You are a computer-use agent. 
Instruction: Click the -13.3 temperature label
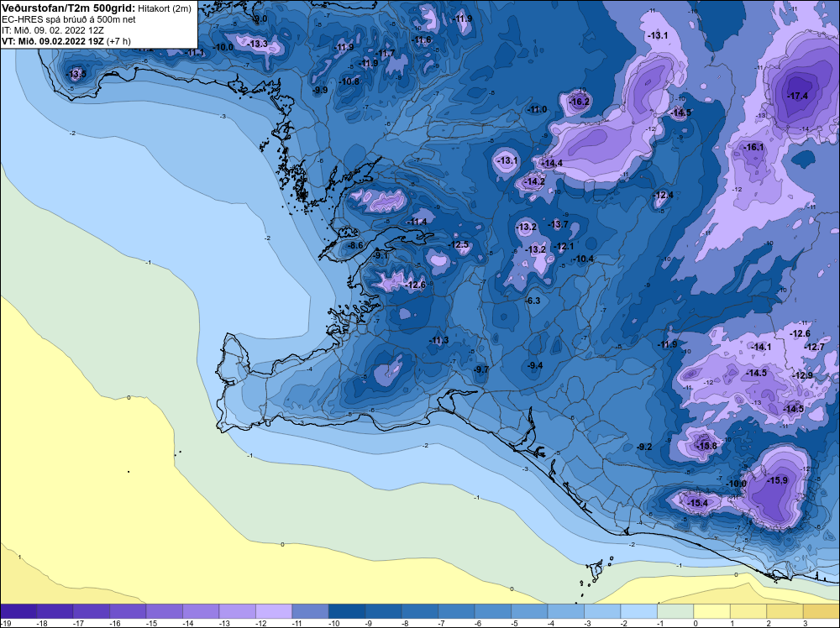[x=258, y=44]
